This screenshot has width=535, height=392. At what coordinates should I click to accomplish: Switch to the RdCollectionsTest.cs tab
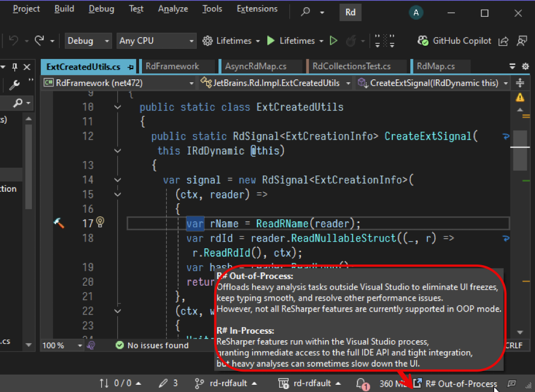click(x=356, y=66)
